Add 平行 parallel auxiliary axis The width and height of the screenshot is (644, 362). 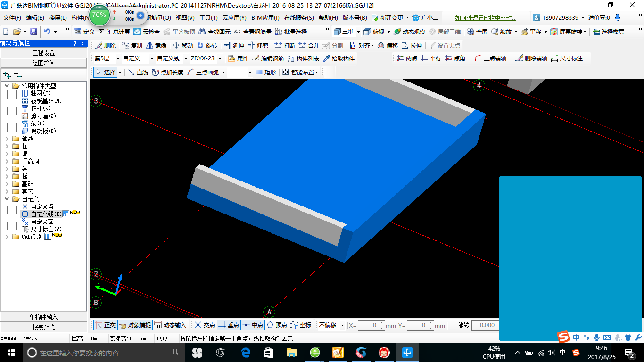[x=431, y=58]
